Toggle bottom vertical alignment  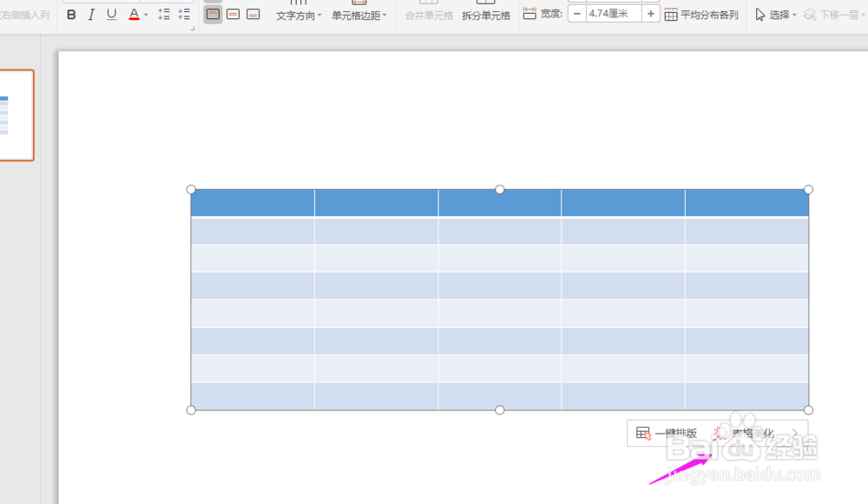coord(253,15)
